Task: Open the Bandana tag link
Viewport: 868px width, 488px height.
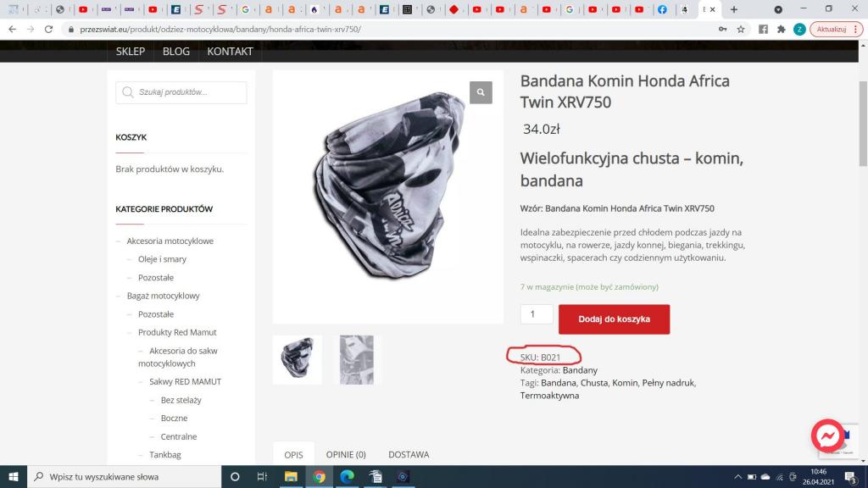Action: (x=558, y=383)
